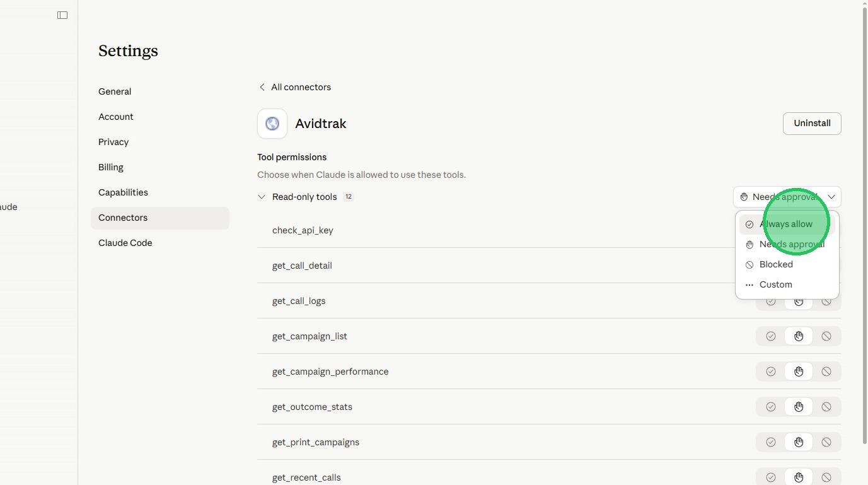The height and width of the screenshot is (485, 868).
Task: Open the Needs approval permissions dropdown
Action: tap(787, 197)
